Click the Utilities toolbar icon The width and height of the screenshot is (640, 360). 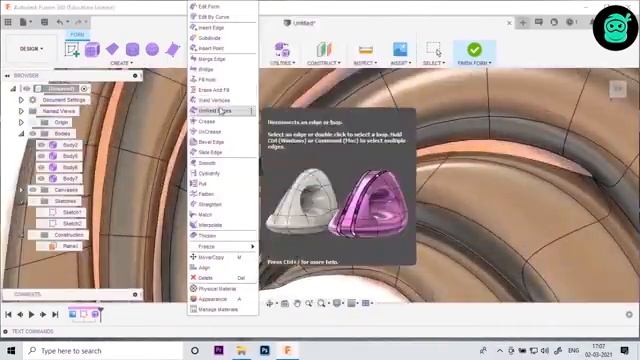[282, 49]
